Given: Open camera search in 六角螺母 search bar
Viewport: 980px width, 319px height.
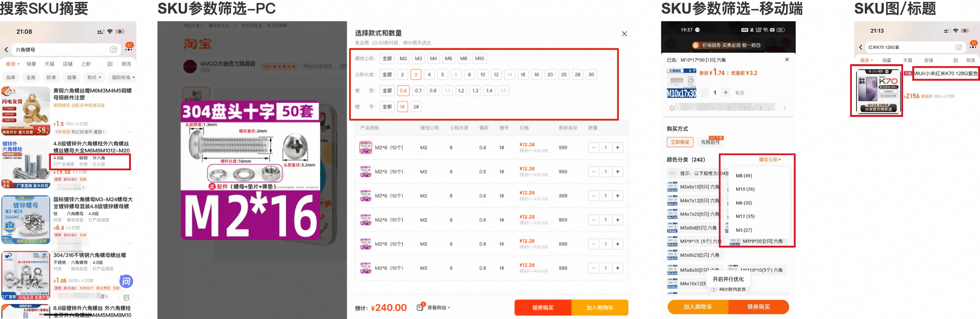Looking at the screenshot, I should tap(113, 50).
